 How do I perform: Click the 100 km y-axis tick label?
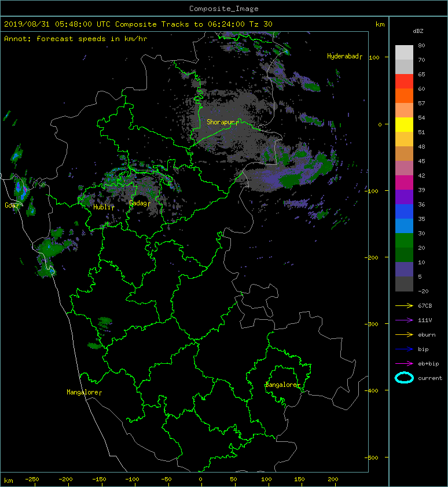coord(374,57)
